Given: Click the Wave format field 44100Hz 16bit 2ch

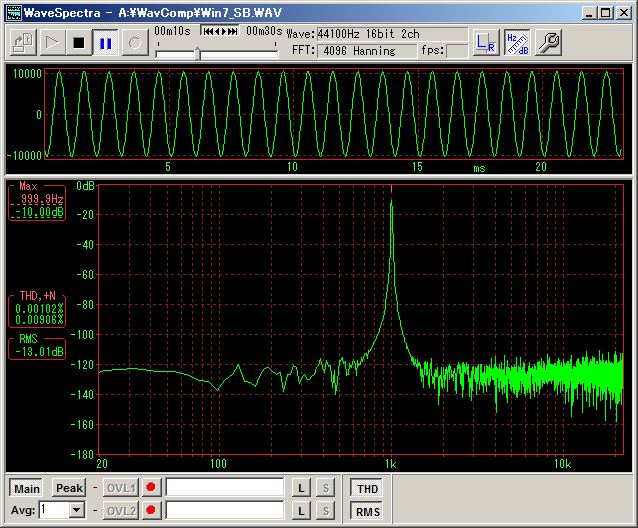Looking at the screenshot, I should 392,34.
